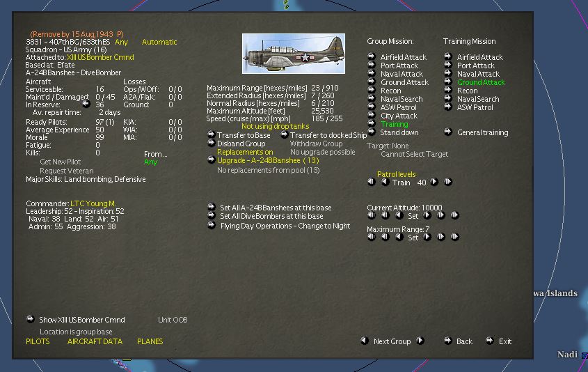
Task: Click Get New Pilot text
Action: 61,162
